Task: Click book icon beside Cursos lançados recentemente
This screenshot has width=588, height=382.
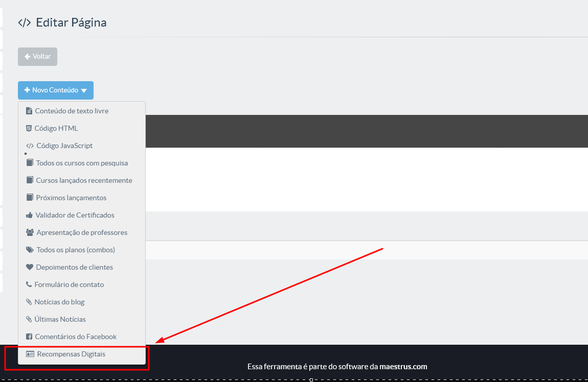Action: point(30,180)
